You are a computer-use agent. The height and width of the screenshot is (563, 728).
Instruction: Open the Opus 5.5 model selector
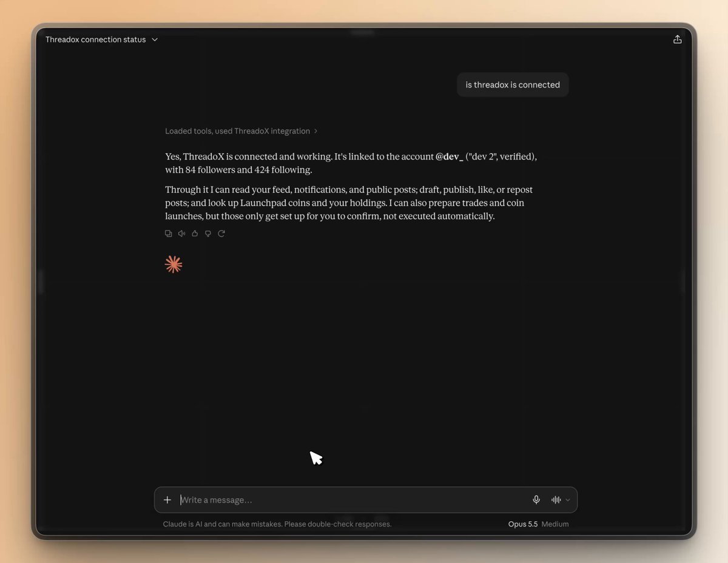(x=523, y=524)
